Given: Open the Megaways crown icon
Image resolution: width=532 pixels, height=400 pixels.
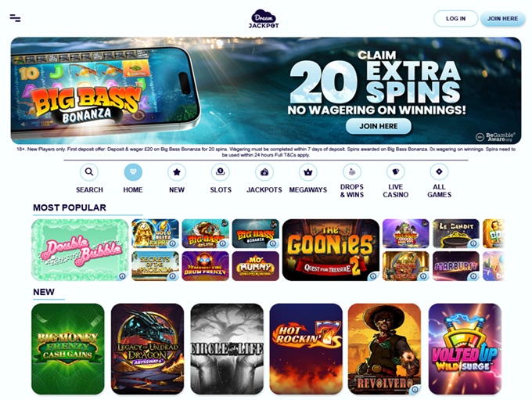Looking at the screenshot, I should [308, 171].
